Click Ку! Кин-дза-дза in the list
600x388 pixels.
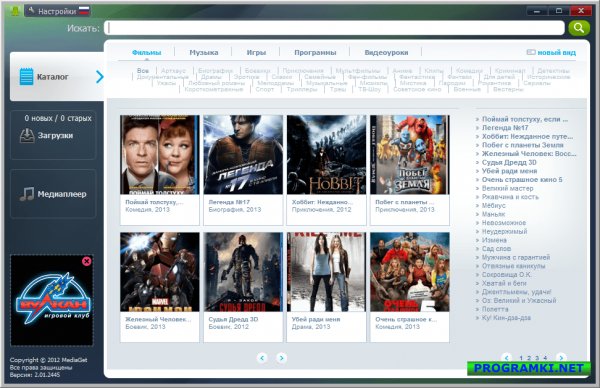tap(506, 318)
